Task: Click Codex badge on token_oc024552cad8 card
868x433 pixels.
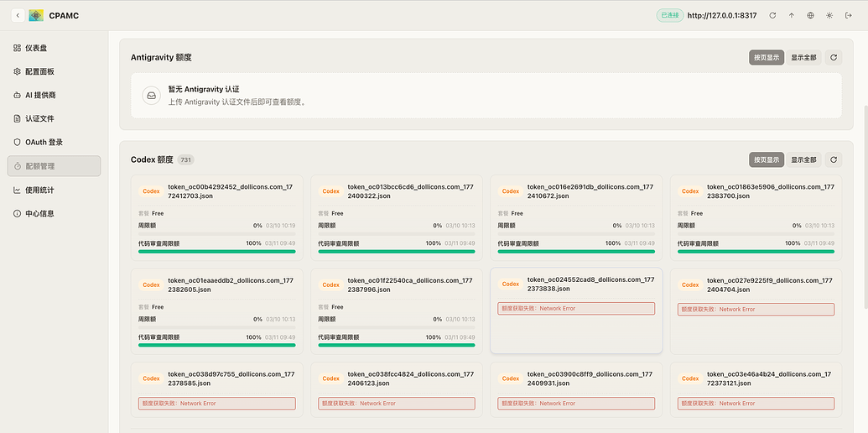Action: tap(511, 284)
